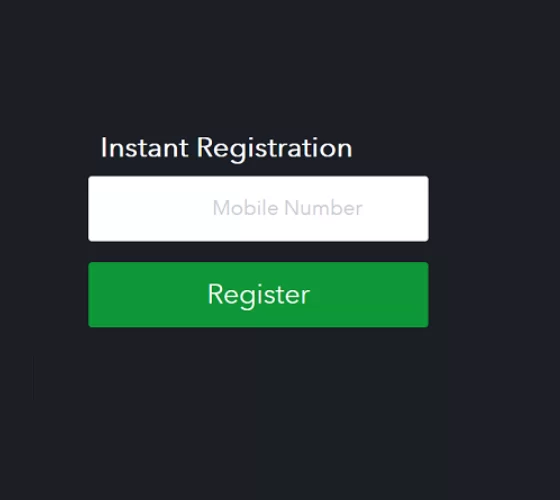Select the Instant Registration heading text

[226, 148]
